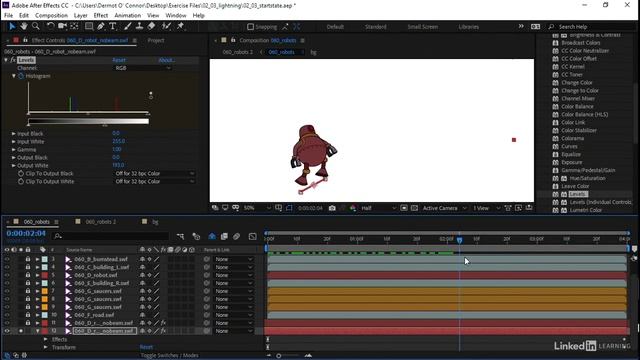Select the Rotation tool
Viewport: 640px width, 360px height.
tap(50, 26)
